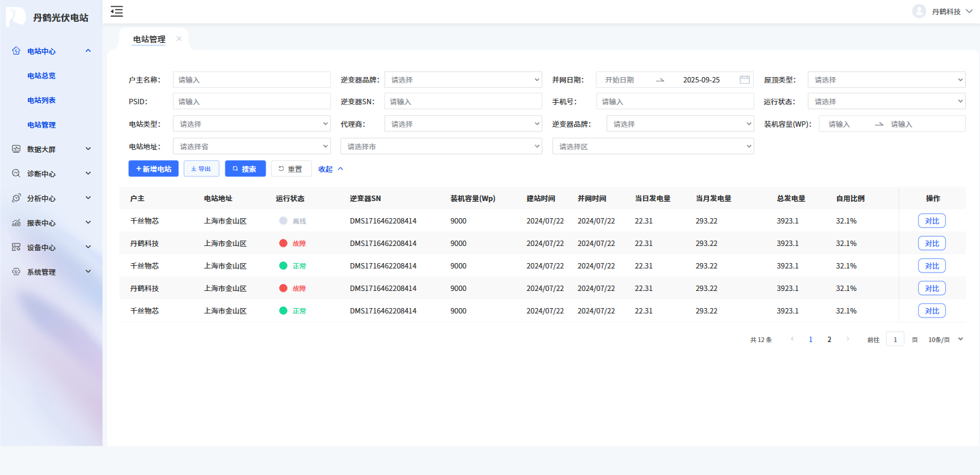Viewport: 980px width, 475px height.
Task: Change the 10条/页 page size selector
Action: pyautogui.click(x=946, y=339)
